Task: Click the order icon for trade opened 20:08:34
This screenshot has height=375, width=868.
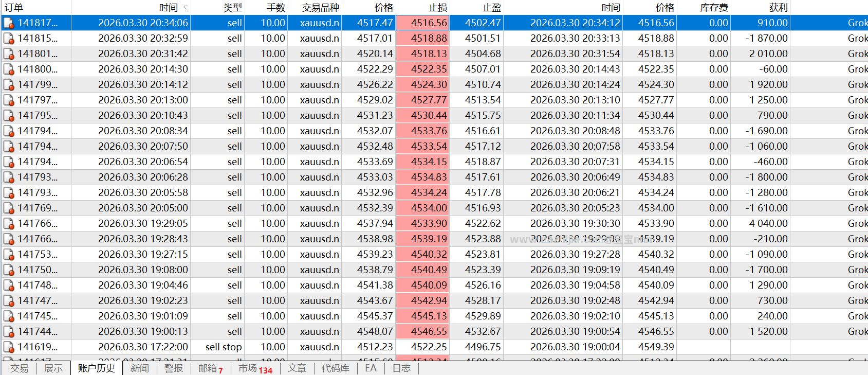Action: 9,131
